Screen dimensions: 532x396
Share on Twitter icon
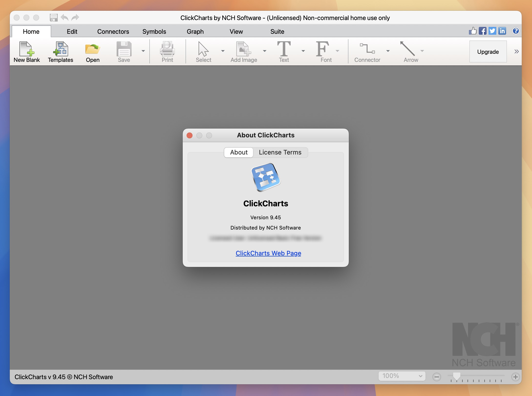point(492,31)
